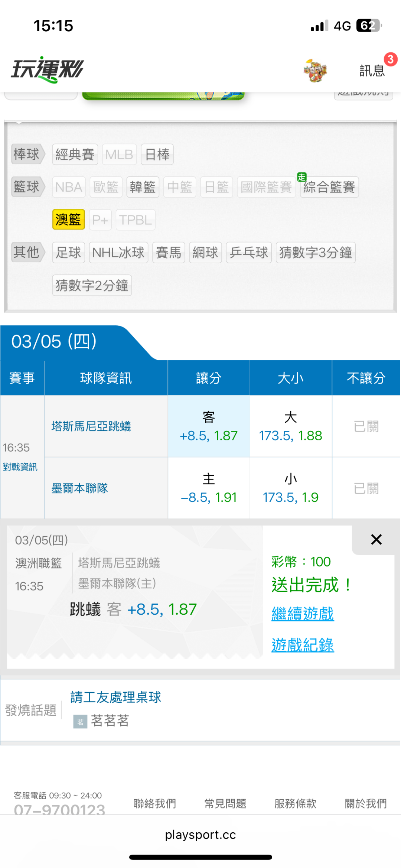Open 訊息 messages with notification badge
The image size is (401, 868).
(372, 70)
